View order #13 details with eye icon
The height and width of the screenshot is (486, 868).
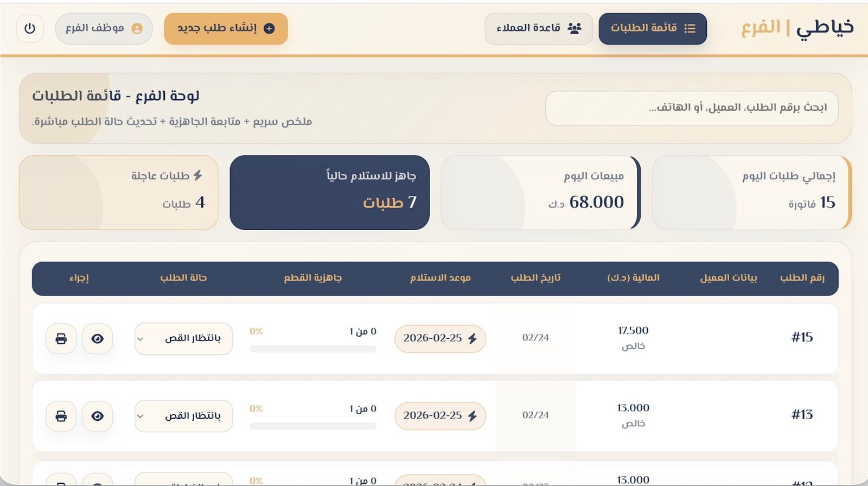coord(98,416)
